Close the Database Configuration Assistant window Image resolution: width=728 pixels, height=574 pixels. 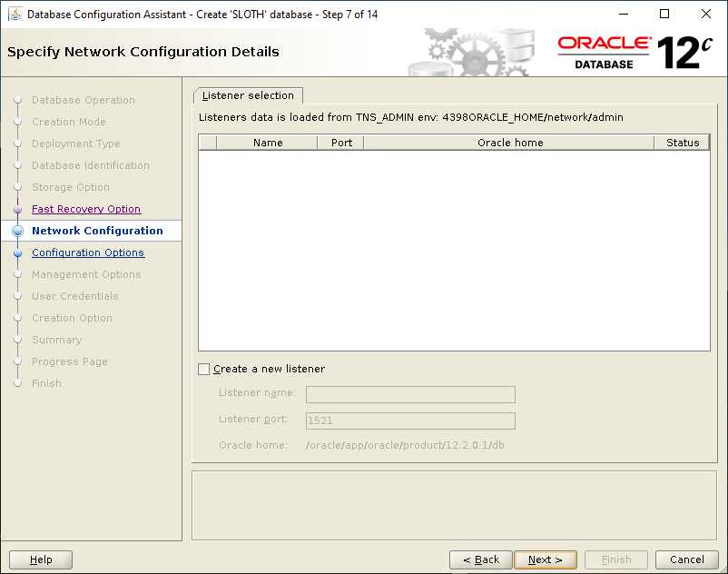click(x=705, y=14)
